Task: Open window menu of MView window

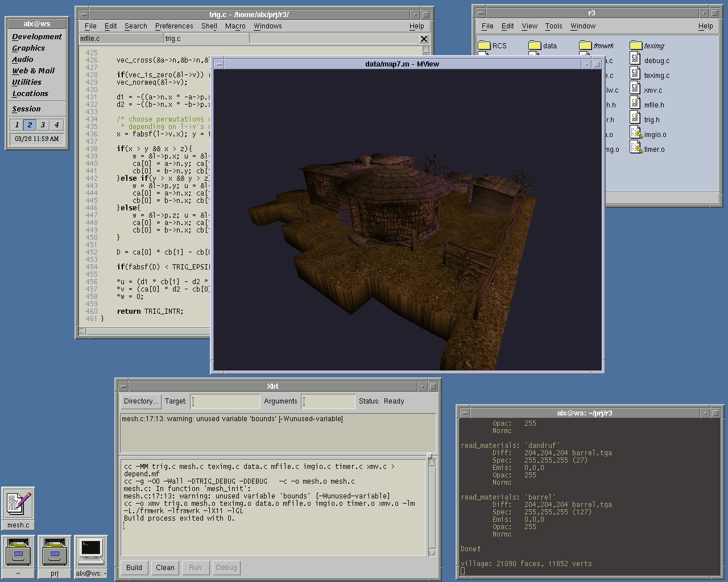Action: tap(219, 64)
